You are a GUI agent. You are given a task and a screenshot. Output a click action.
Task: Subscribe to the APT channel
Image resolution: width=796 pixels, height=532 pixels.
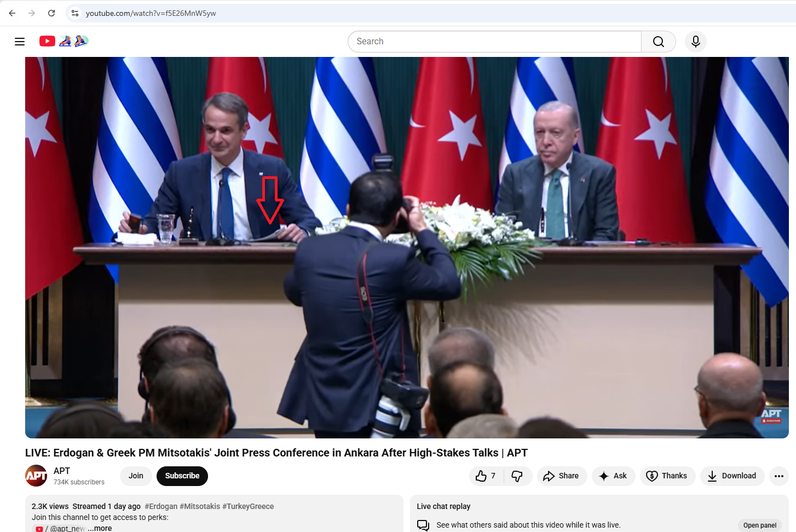pos(182,476)
